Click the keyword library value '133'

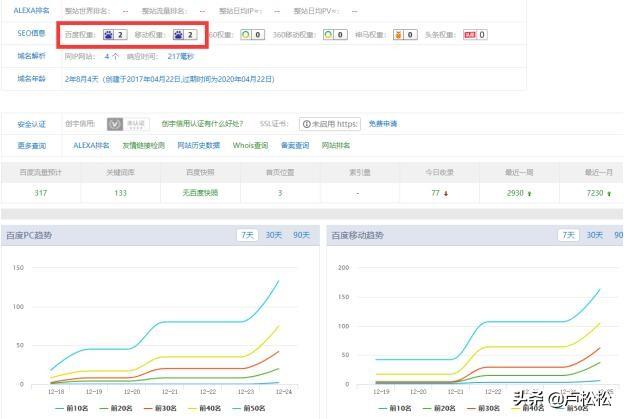120,193
